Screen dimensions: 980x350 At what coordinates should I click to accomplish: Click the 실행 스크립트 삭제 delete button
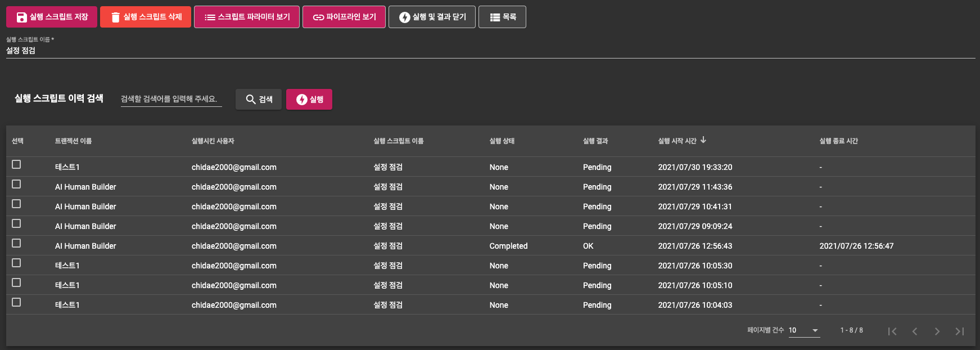[x=146, y=17]
